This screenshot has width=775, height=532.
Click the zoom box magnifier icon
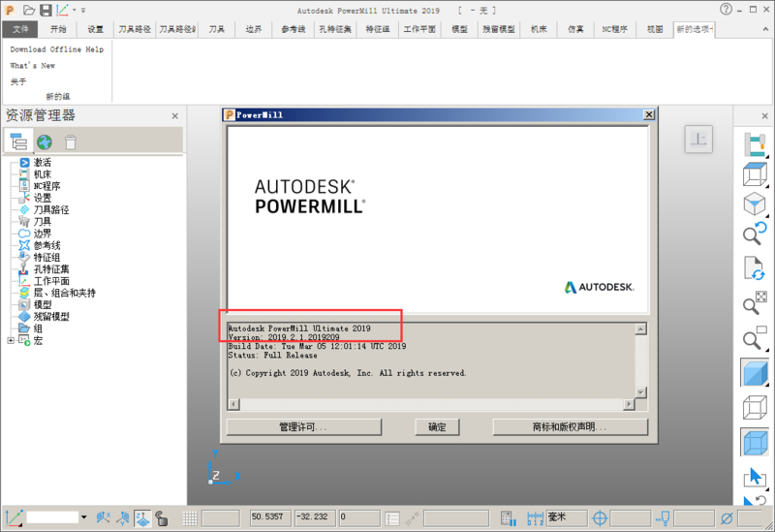coord(755,337)
